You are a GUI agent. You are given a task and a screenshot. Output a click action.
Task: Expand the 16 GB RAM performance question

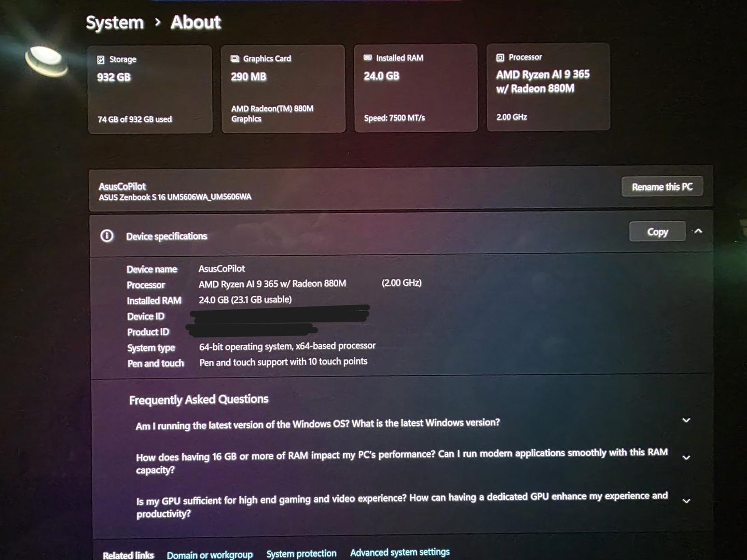click(686, 457)
